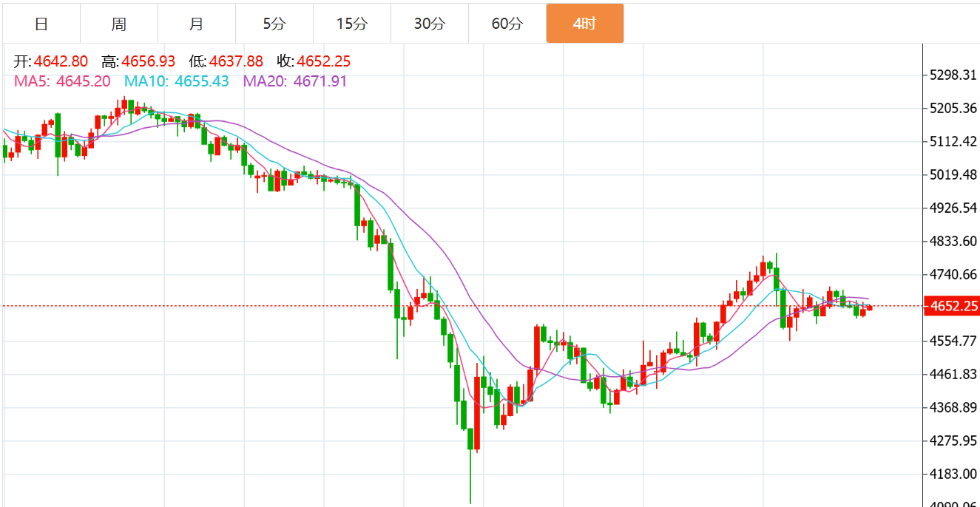
Task: Click the 5019.48 price axis label
Action: pos(954,174)
